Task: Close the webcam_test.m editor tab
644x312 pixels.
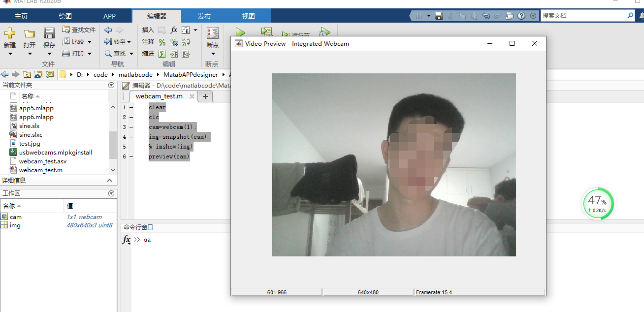Action: pyautogui.click(x=192, y=96)
